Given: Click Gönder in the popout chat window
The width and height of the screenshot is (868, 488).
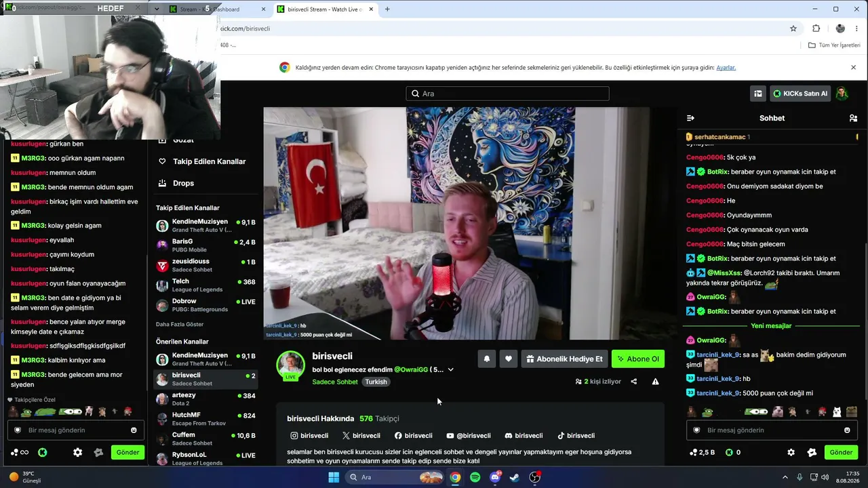Looking at the screenshot, I should click(127, 452).
